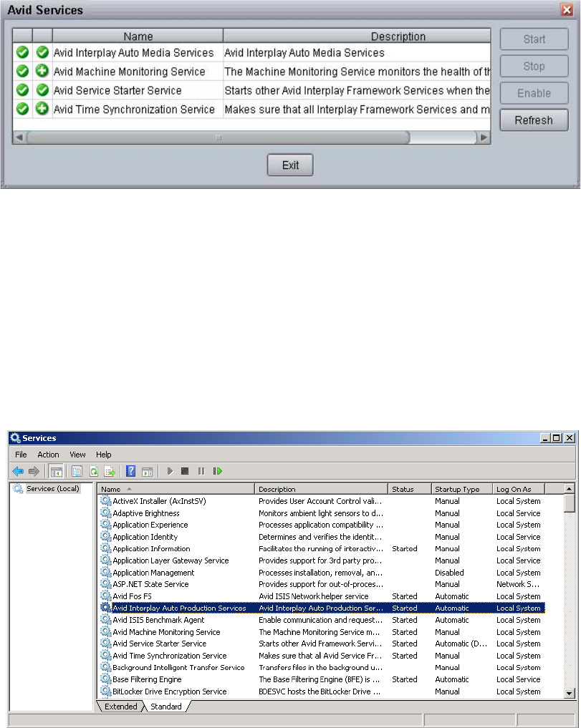Click Name column header in Avid Services
The height and width of the screenshot is (728, 581).
[138, 36]
